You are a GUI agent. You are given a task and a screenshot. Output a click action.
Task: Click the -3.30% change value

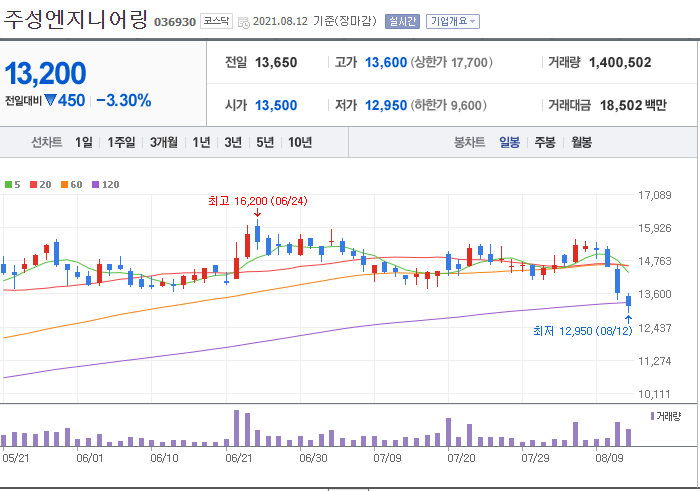pos(124,100)
